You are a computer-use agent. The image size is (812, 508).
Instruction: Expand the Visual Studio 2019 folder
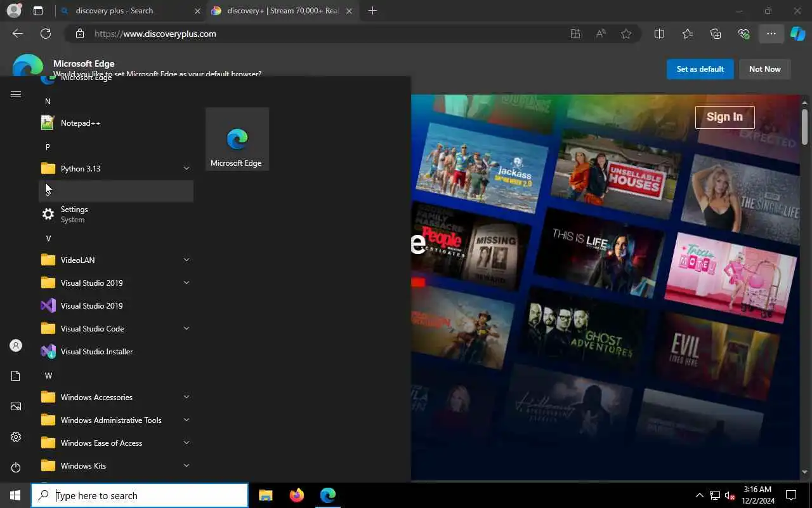click(116, 283)
